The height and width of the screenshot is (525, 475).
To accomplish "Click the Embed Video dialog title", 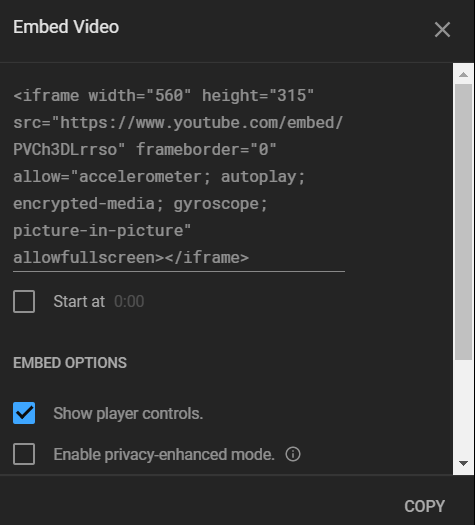I will pyautogui.click(x=66, y=27).
